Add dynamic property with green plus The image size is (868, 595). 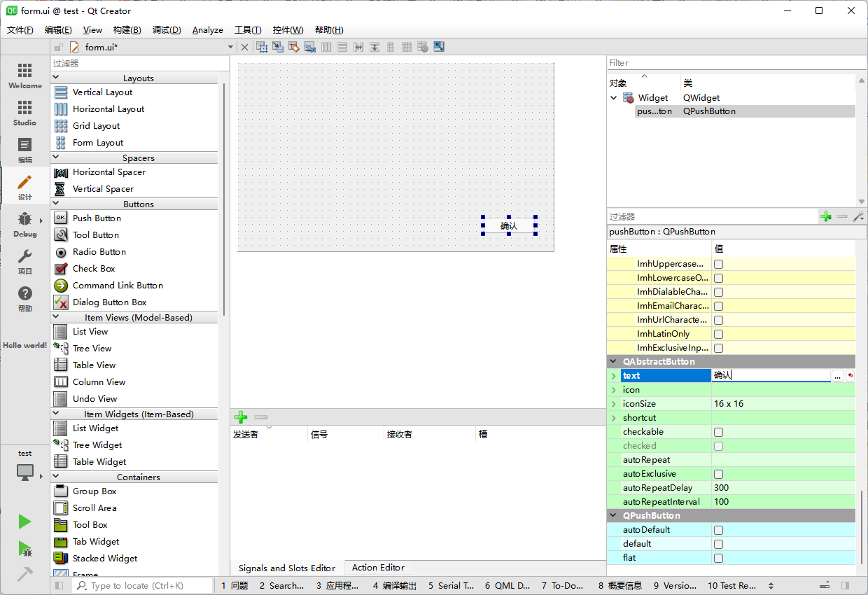click(826, 217)
